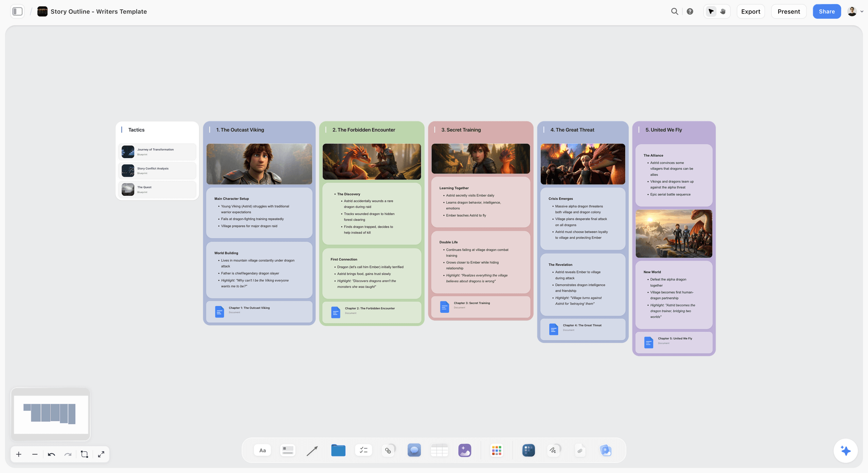The height and width of the screenshot is (473, 868).
Task: Expand canvas to fullscreen
Action: 101,454
